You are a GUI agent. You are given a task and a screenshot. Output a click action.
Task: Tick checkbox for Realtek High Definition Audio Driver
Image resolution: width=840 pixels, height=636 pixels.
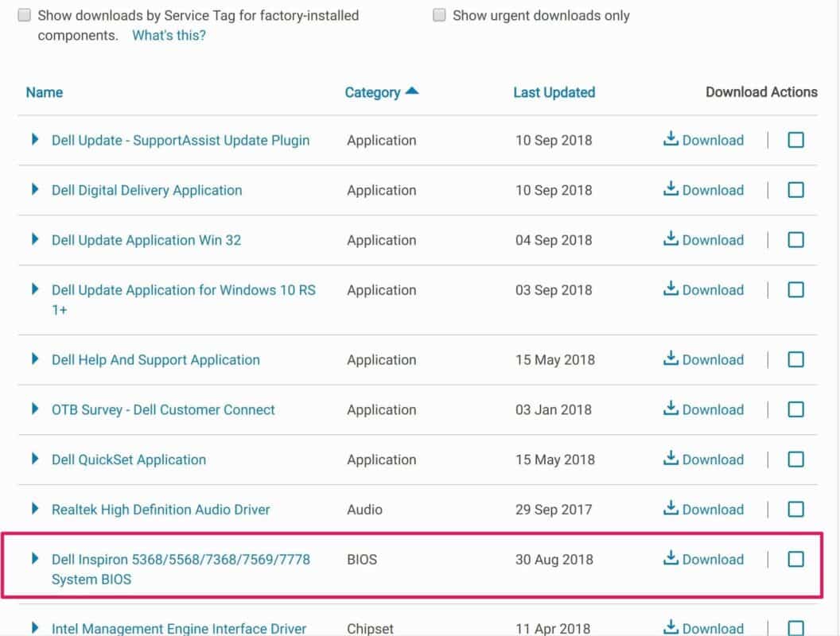795,509
